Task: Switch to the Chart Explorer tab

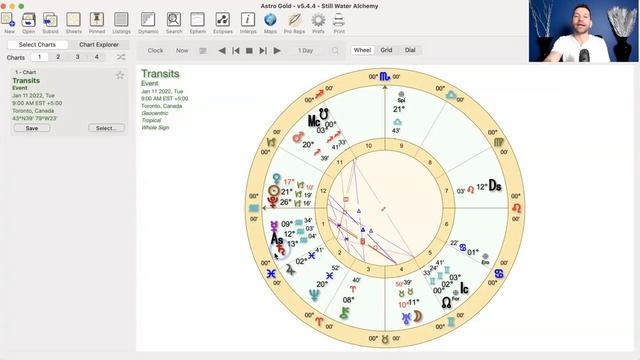Action: (x=99, y=44)
